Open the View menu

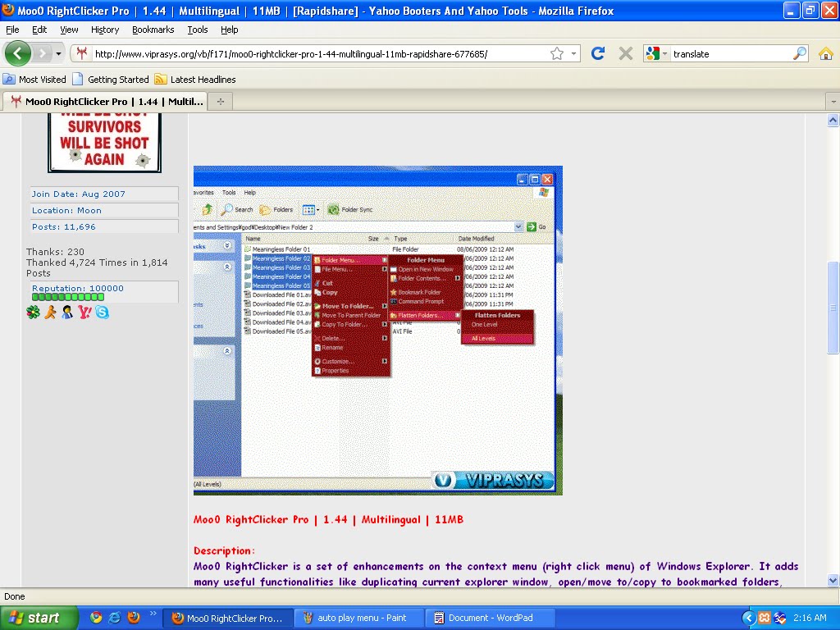click(69, 30)
